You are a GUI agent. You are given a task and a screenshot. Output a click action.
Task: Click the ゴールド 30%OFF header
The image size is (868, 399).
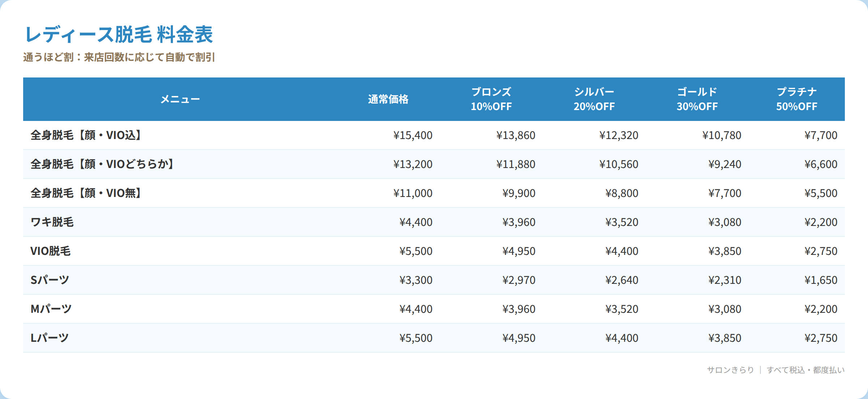697,99
